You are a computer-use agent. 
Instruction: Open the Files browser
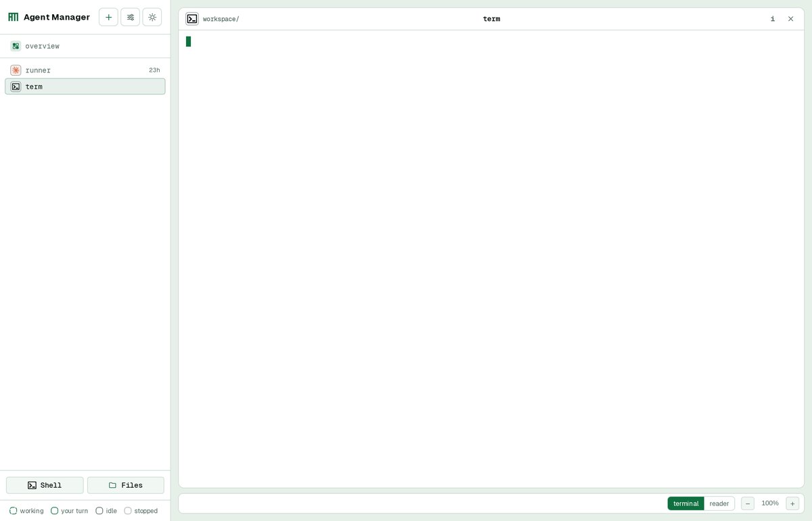pos(126,485)
